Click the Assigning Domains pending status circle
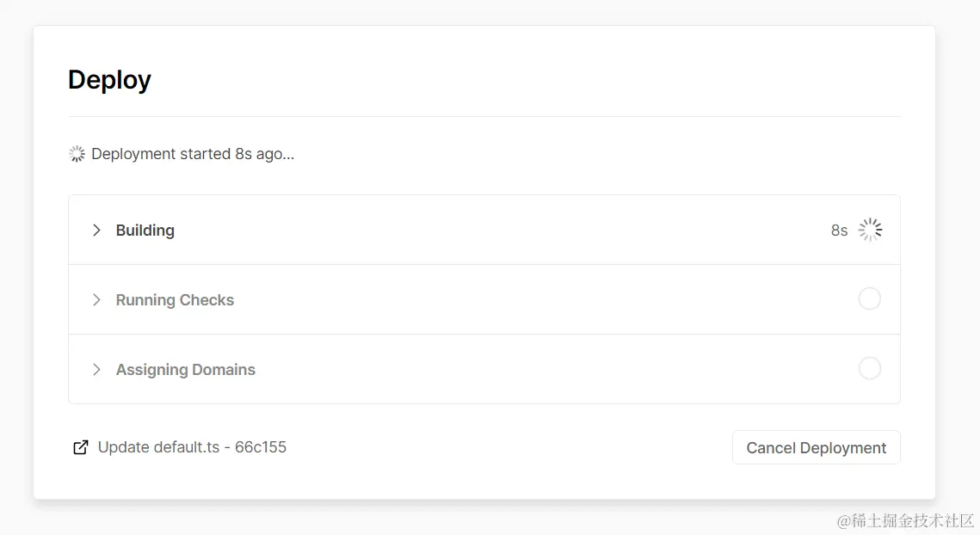Viewport: 980px width, 535px height. click(x=869, y=368)
